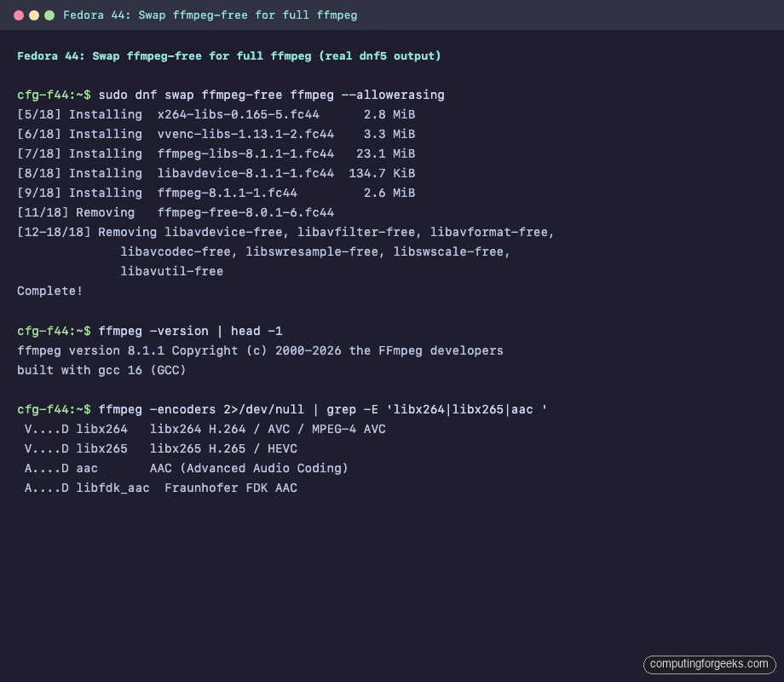This screenshot has width=784, height=682.
Task: Select the line '[7/18] Installing ffmpeg-libs-8.1.1-1.fc44'
Action: pos(216,153)
